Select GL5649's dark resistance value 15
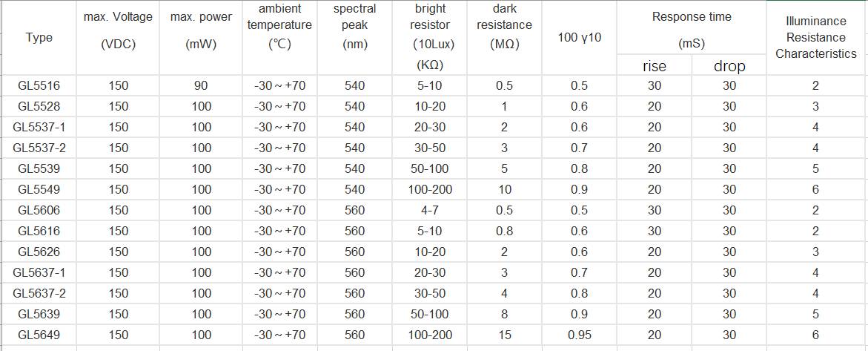 504,335
